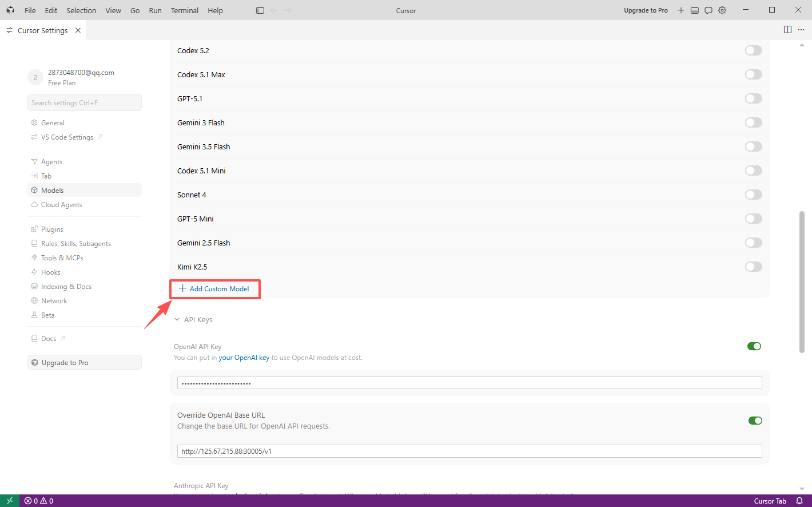The height and width of the screenshot is (507, 812).
Task: Enable the GPT-5.1 model toggle
Action: [754, 98]
